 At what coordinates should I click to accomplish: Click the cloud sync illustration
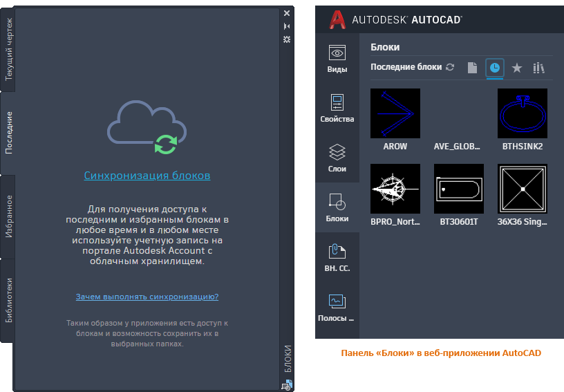click(147, 127)
